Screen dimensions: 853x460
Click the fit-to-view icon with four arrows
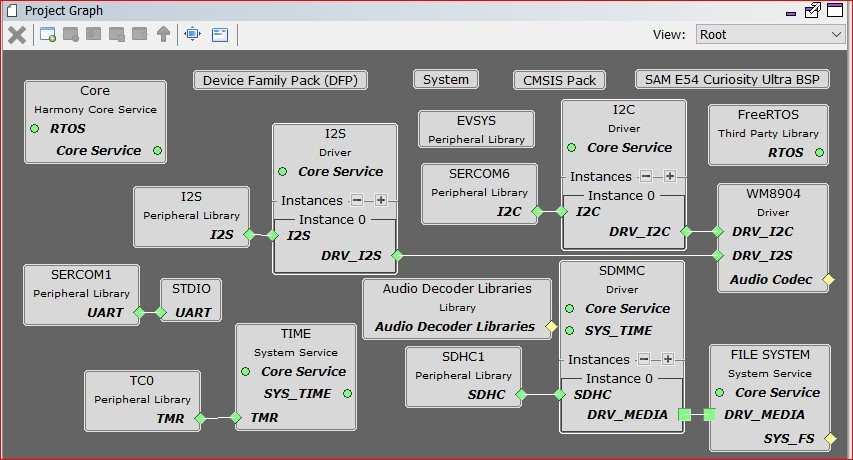coord(193,34)
